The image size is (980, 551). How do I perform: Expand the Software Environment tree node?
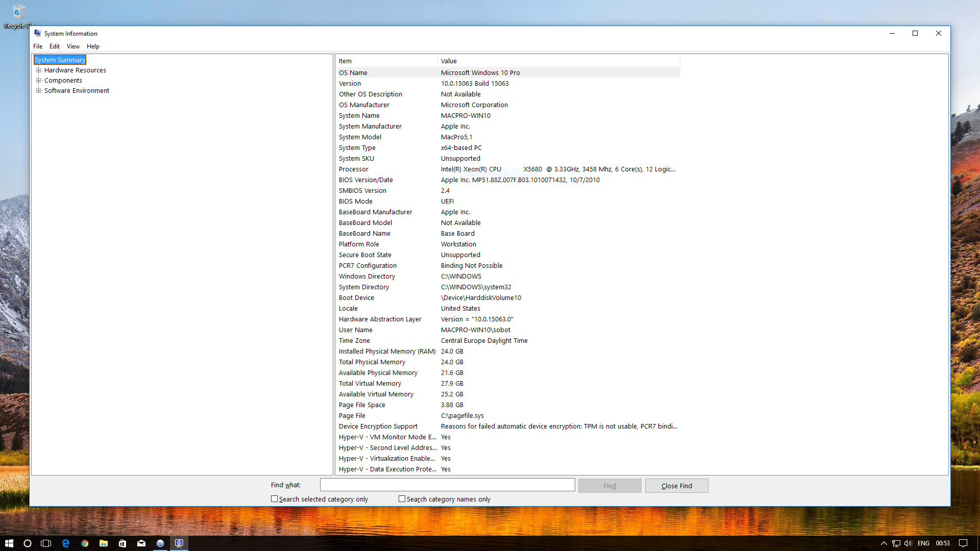(x=38, y=91)
